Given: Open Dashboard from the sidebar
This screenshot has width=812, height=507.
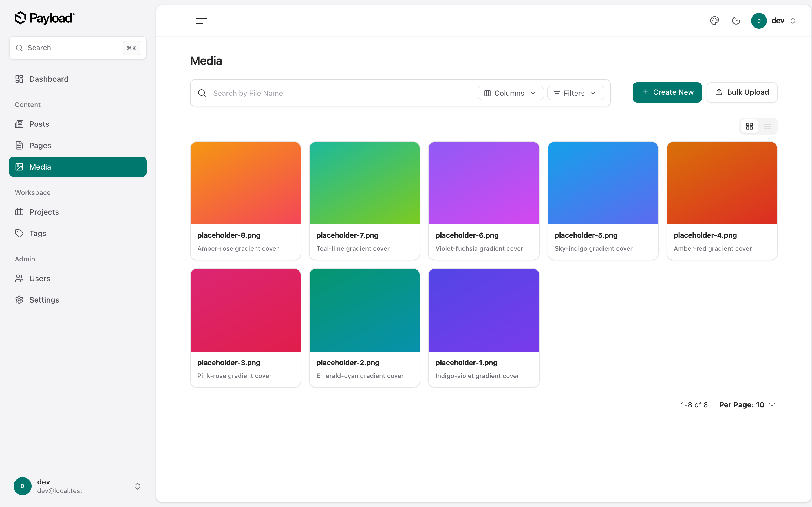Looking at the screenshot, I should coord(78,79).
